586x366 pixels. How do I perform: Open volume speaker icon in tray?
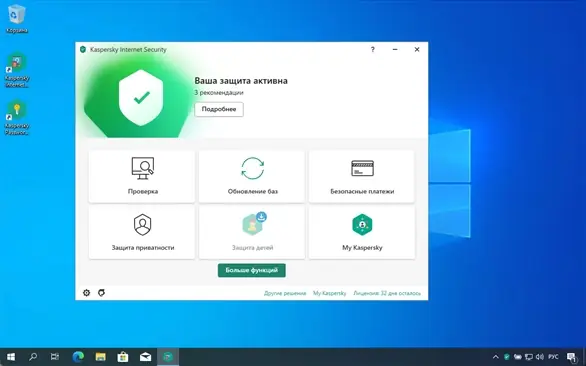[x=540, y=357]
